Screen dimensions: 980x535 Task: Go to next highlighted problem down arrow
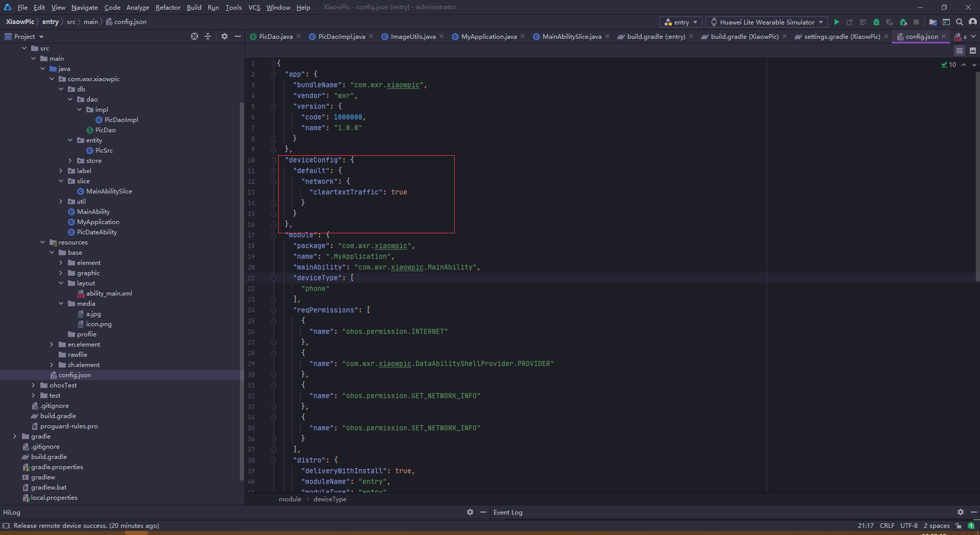[974, 65]
